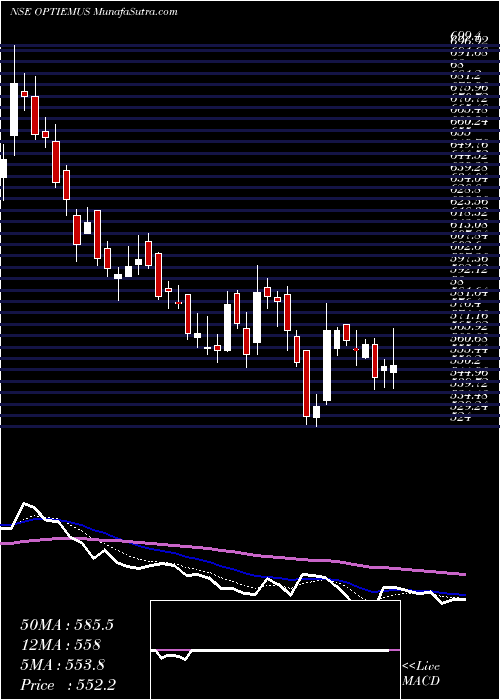Click inside the MACD indicator box
The image size is (500, 700).
(x=275, y=650)
